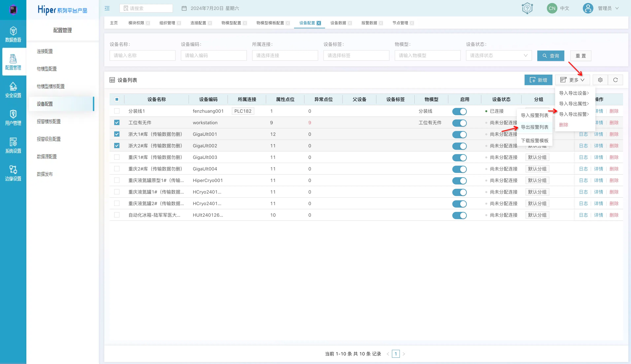This screenshot has height=364, width=631.
Task: Toggle the select-all checkbox in table header
Action: pos(117,99)
